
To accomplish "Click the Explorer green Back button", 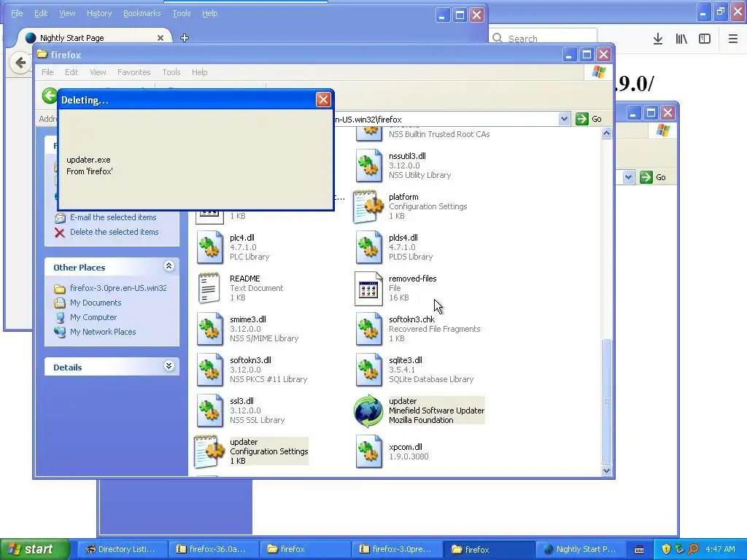I will pos(50,96).
